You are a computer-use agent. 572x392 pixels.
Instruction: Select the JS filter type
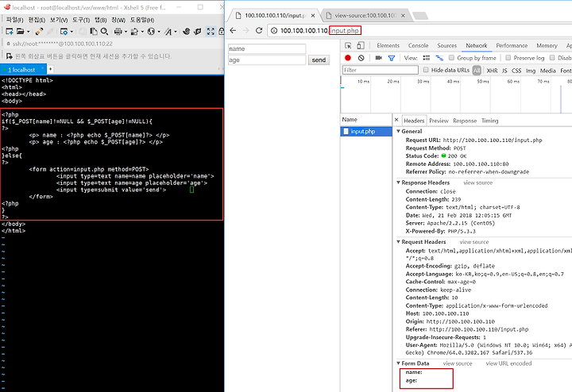[504, 71]
